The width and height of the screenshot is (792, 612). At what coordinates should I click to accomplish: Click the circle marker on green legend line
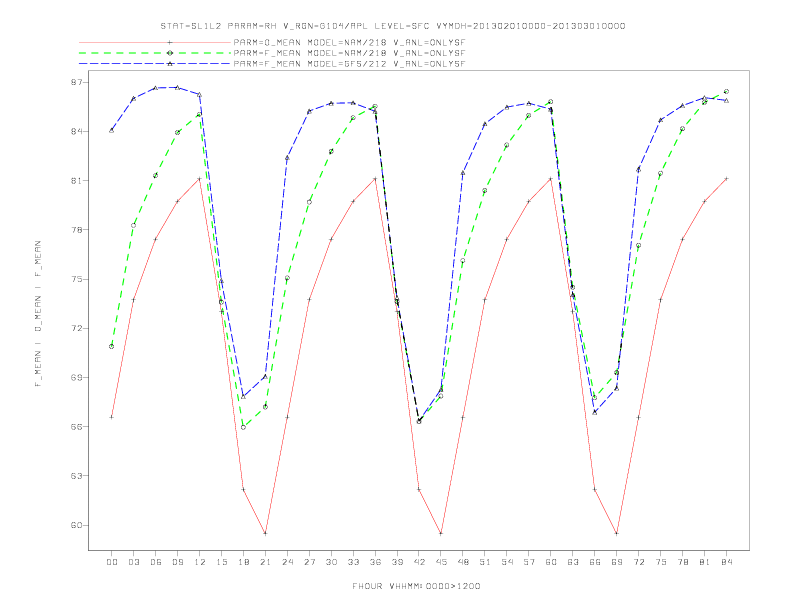click(170, 53)
